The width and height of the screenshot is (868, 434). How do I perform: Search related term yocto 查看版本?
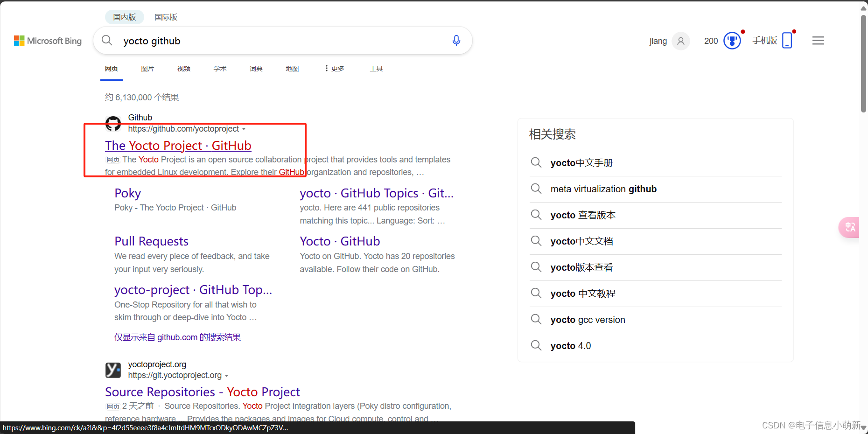[583, 215]
